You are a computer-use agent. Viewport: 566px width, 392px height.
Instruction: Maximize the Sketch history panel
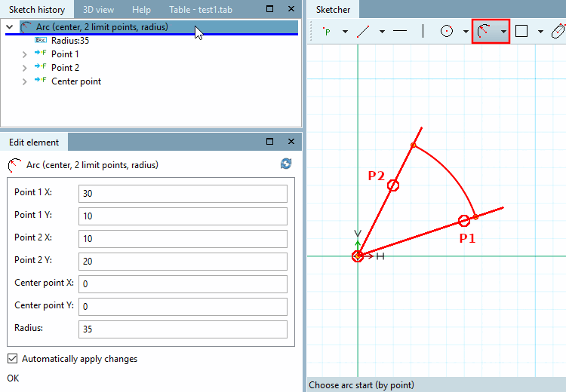click(269, 8)
